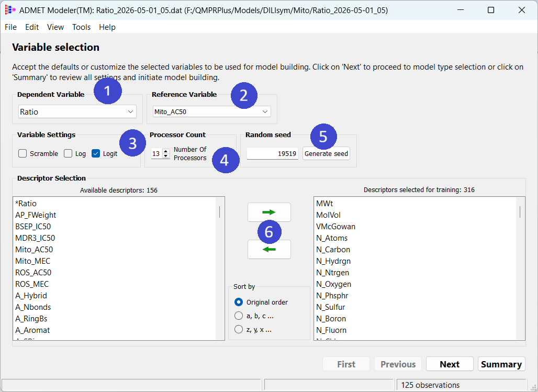
Task: Select Mito_MEC in available descriptors
Action: [x=32, y=261]
